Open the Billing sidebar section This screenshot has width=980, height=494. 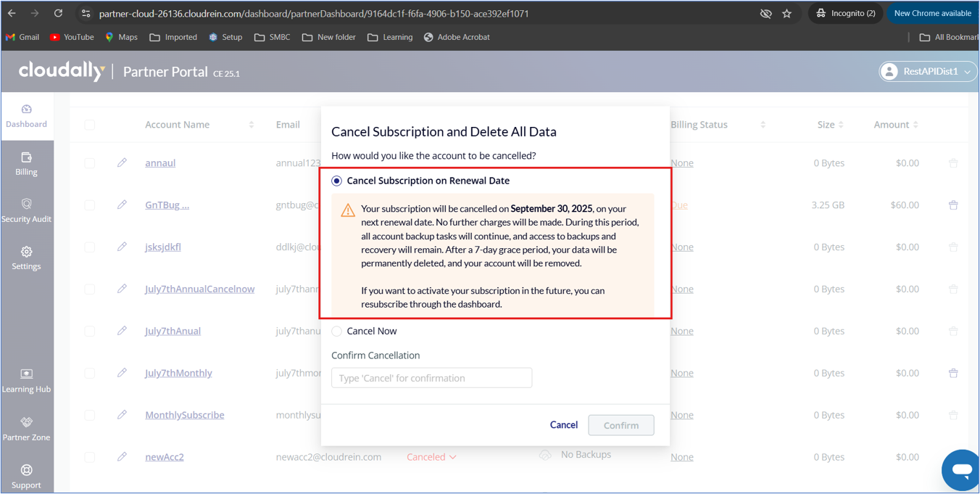click(x=27, y=164)
